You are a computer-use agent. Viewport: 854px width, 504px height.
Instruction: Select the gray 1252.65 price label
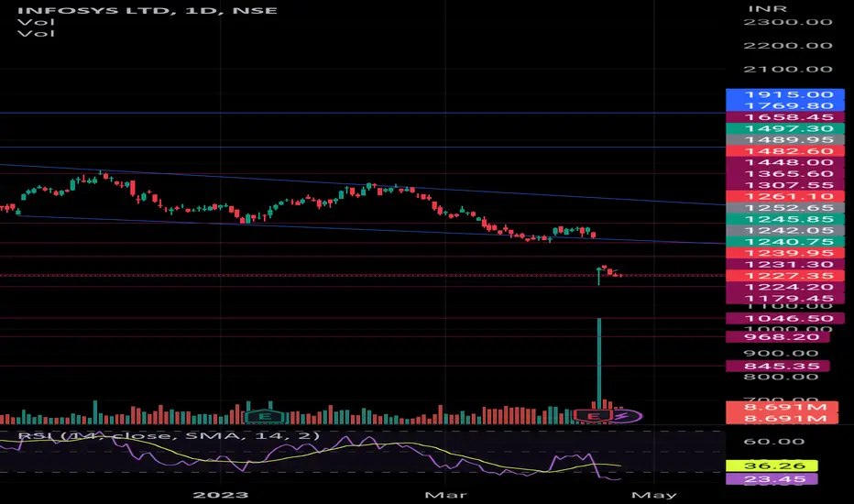785,208
